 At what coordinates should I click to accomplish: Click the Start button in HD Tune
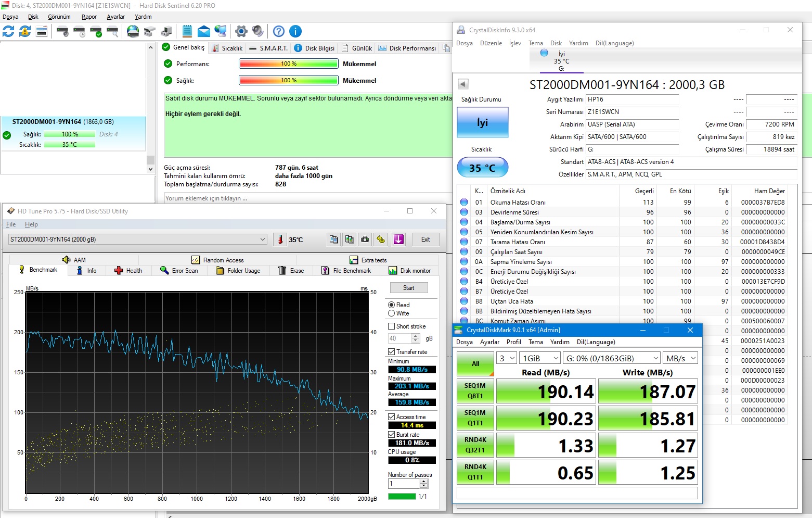pos(409,288)
